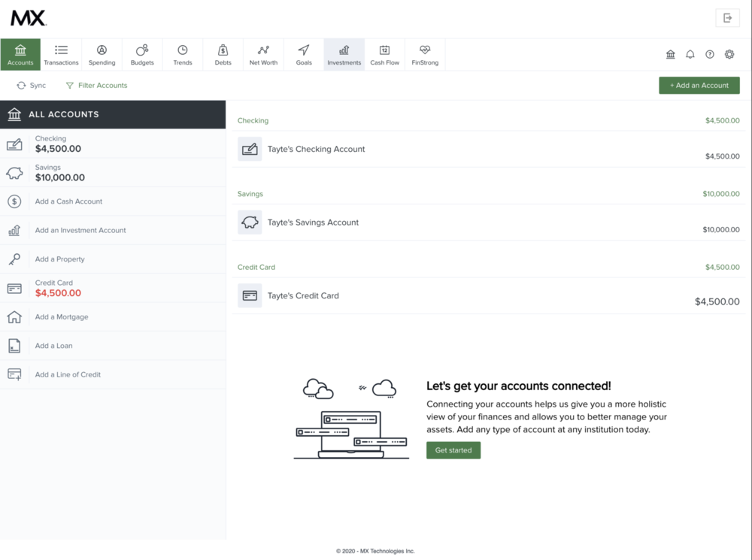Screen dimensions: 752x560
Task: Click the sidebar investment chart icon
Action: point(14,231)
